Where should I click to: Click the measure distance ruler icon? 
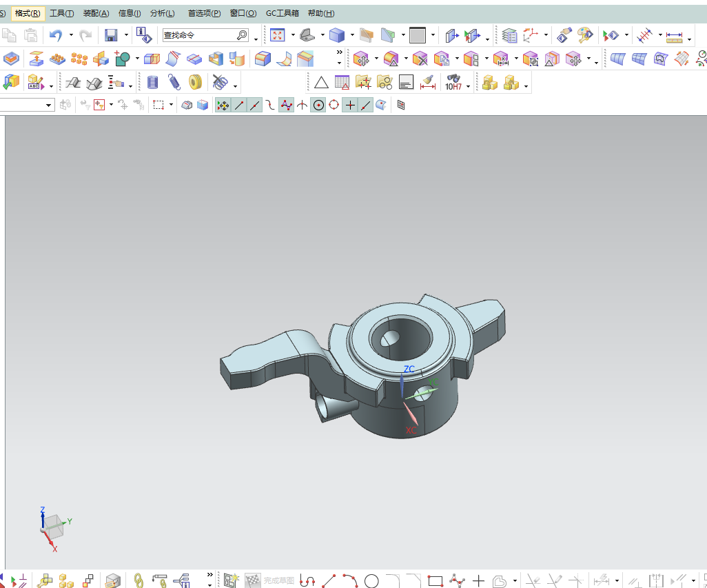tap(674, 36)
